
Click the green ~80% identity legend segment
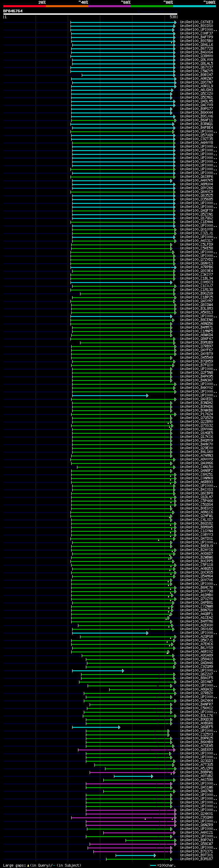pyautogui.click(x=152, y=6)
